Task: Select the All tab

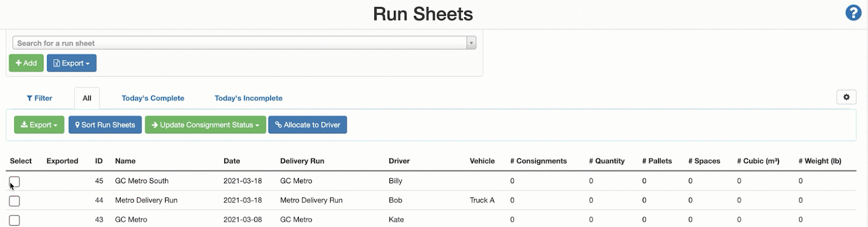Action: click(87, 98)
